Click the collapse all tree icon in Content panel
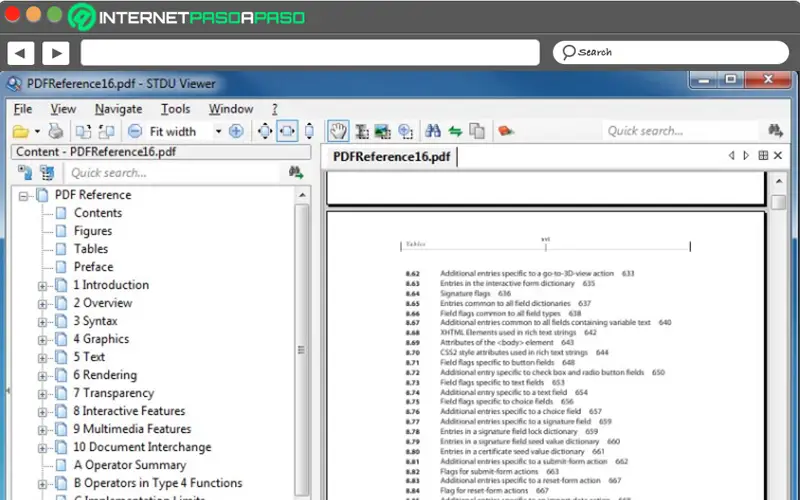Viewport: 800px width, 500px height. point(47,172)
